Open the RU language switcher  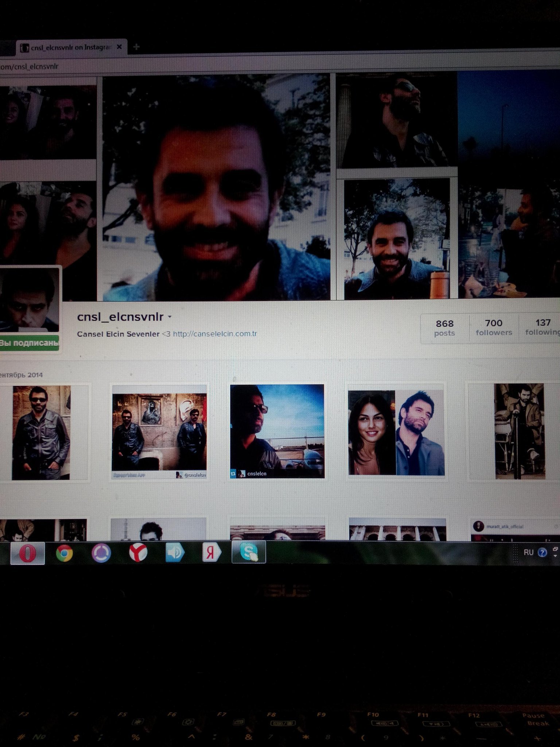pos(528,553)
